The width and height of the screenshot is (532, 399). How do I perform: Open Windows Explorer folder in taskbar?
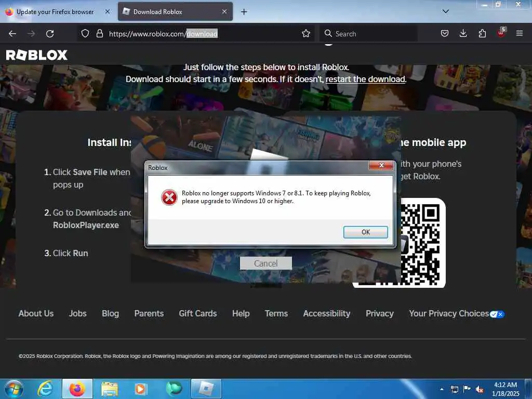(x=109, y=389)
